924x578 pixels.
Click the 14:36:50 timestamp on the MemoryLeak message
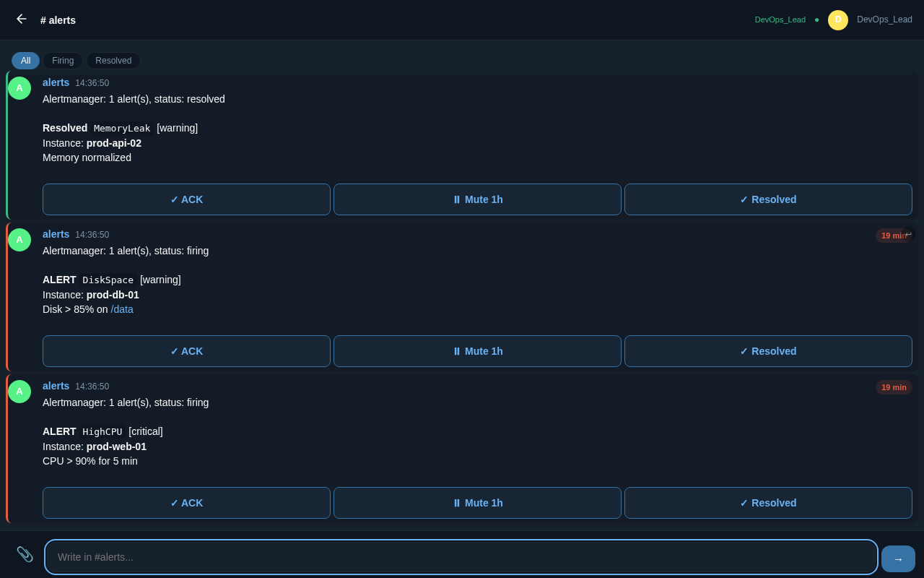pyautogui.click(x=92, y=83)
